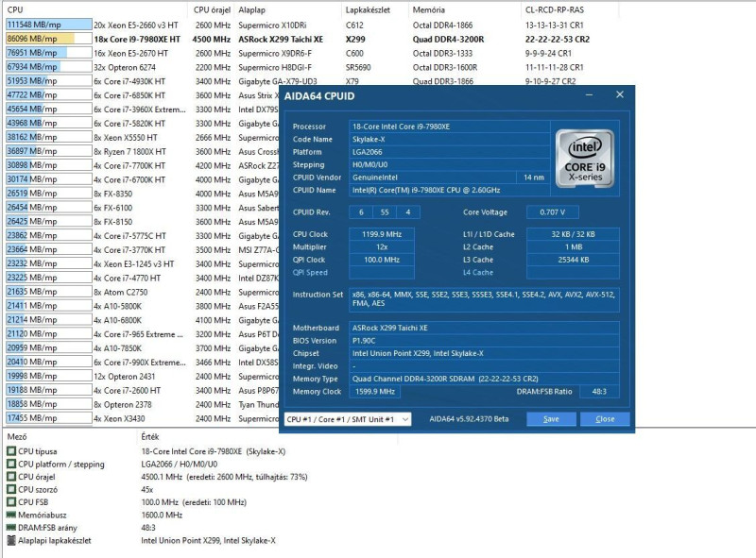Screen dimensions: 756x558
Task: Click the CPU platform / stepping icon
Action: (11, 464)
